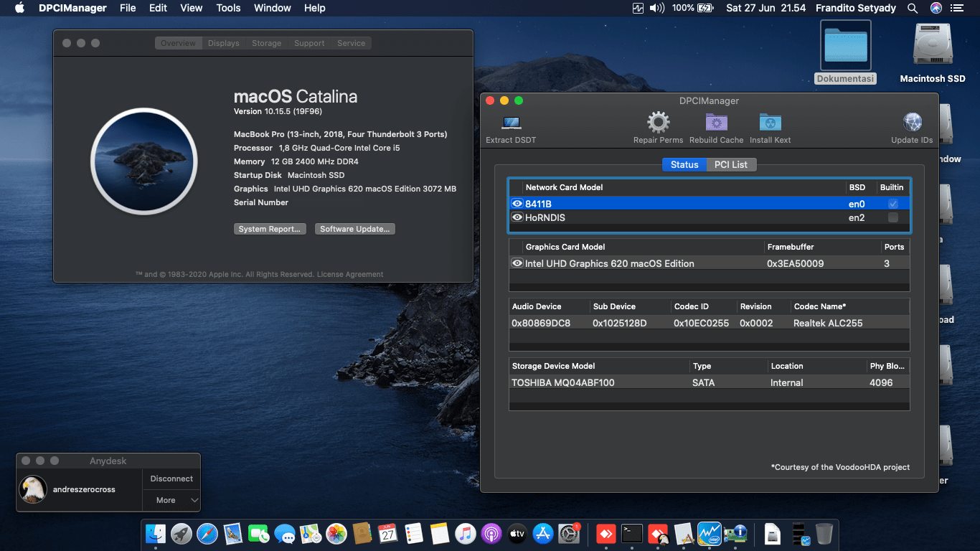The height and width of the screenshot is (551, 980).
Task: Click the Rebuild Cache gear icon
Action: (715, 123)
